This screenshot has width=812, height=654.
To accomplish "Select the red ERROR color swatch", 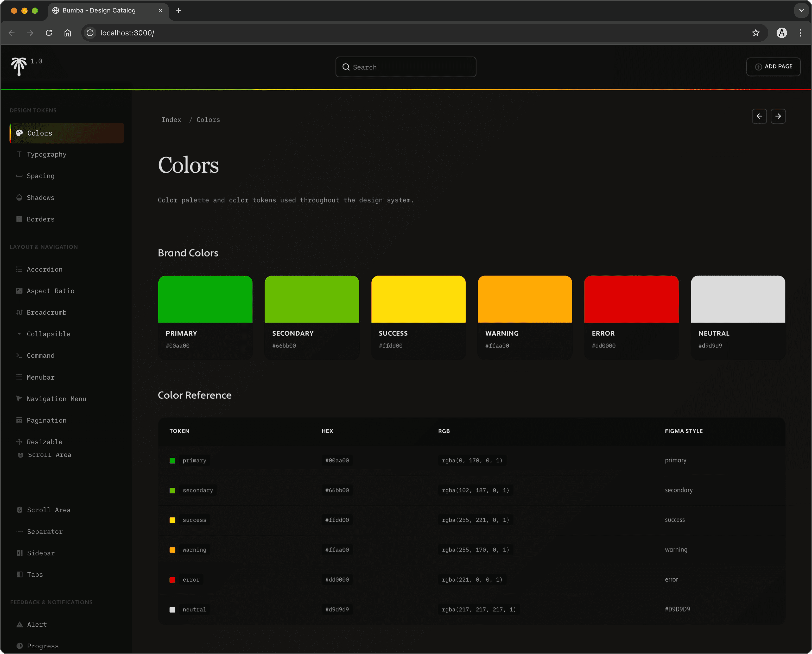I will point(631,299).
